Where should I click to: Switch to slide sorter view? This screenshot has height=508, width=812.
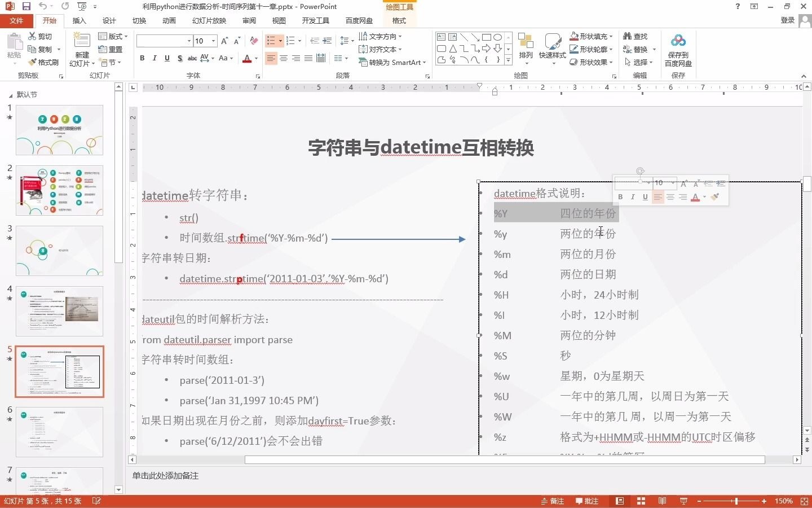coord(641,501)
